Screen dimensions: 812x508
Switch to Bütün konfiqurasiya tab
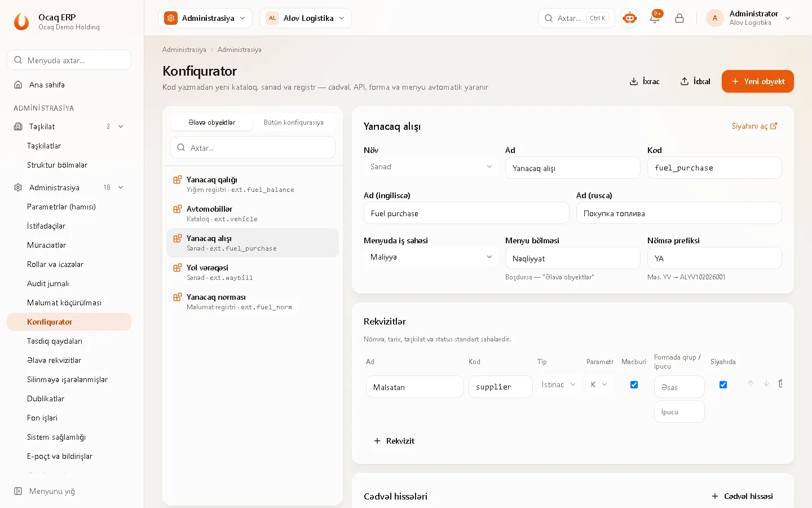coord(294,122)
